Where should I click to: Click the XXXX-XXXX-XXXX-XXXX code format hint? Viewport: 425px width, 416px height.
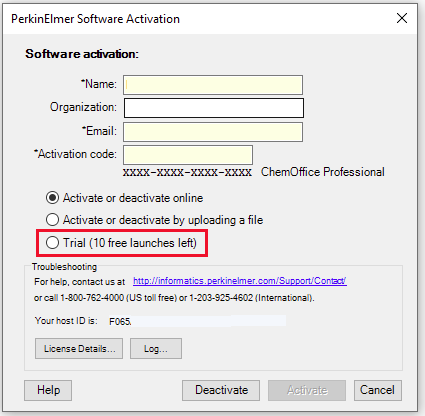tap(187, 172)
